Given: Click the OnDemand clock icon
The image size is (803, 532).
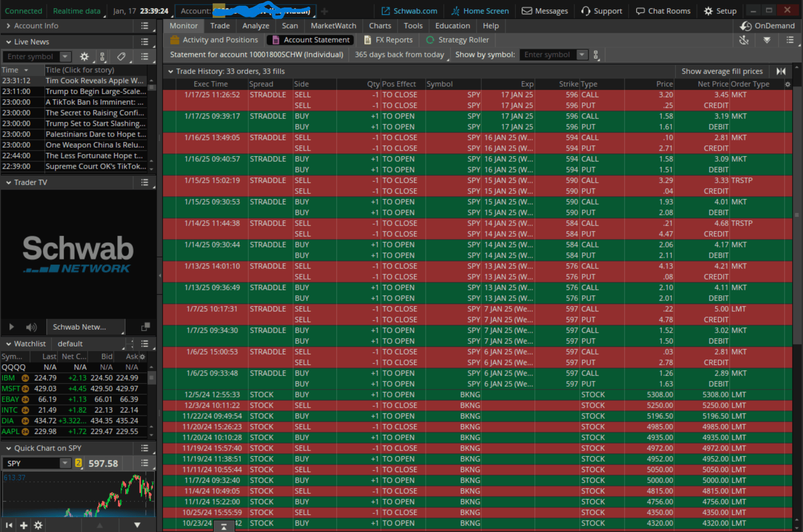Looking at the screenshot, I should [x=745, y=26].
